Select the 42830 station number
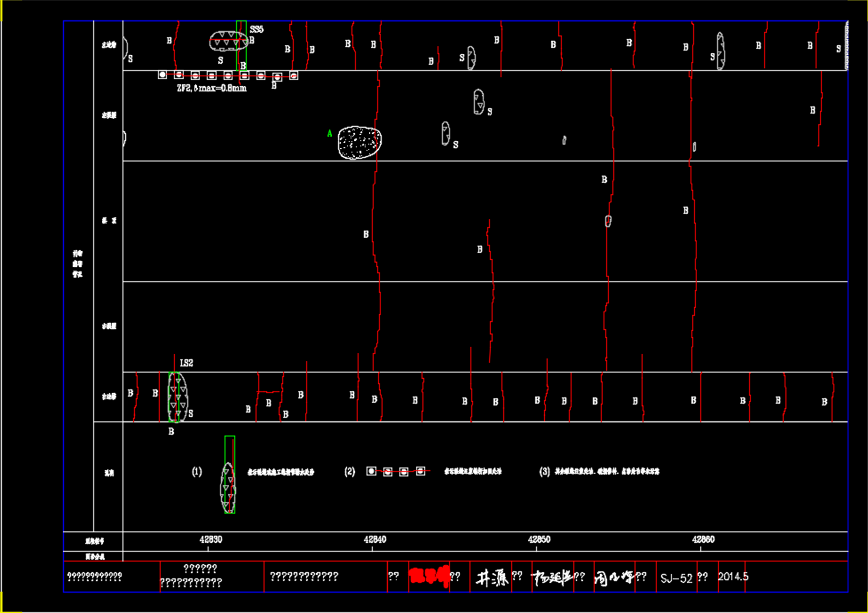The height and width of the screenshot is (613, 868). 211,539
